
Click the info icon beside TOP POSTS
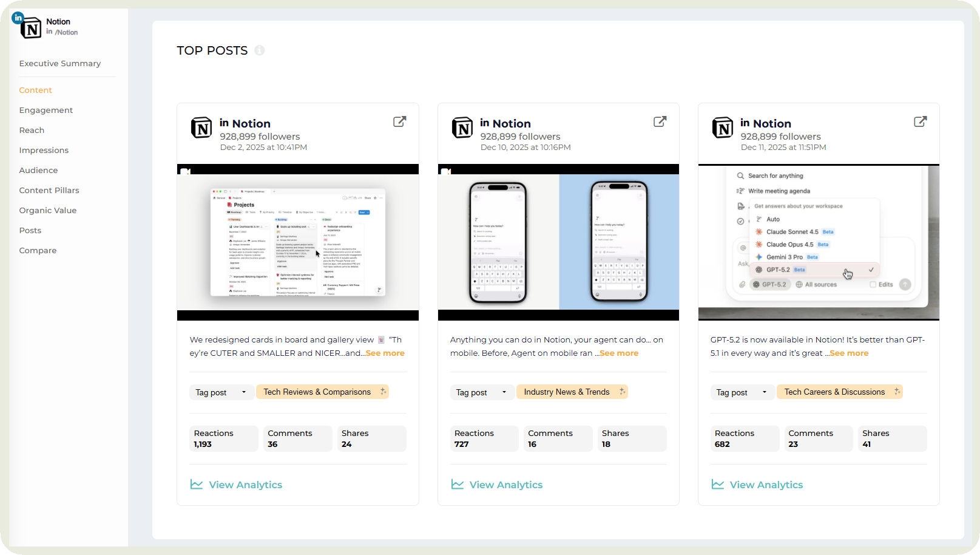click(x=260, y=50)
